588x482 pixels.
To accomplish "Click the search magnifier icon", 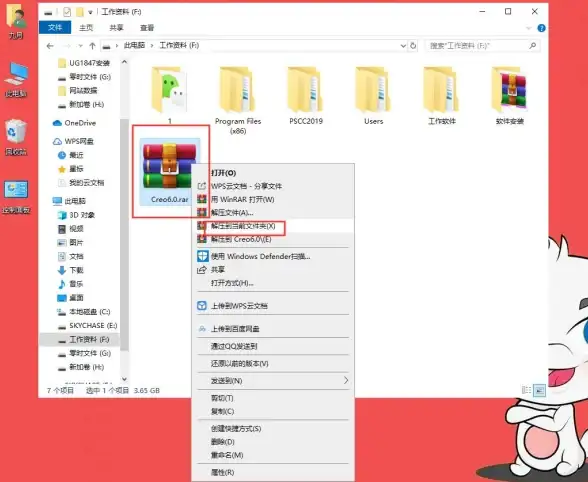I will (x=532, y=46).
